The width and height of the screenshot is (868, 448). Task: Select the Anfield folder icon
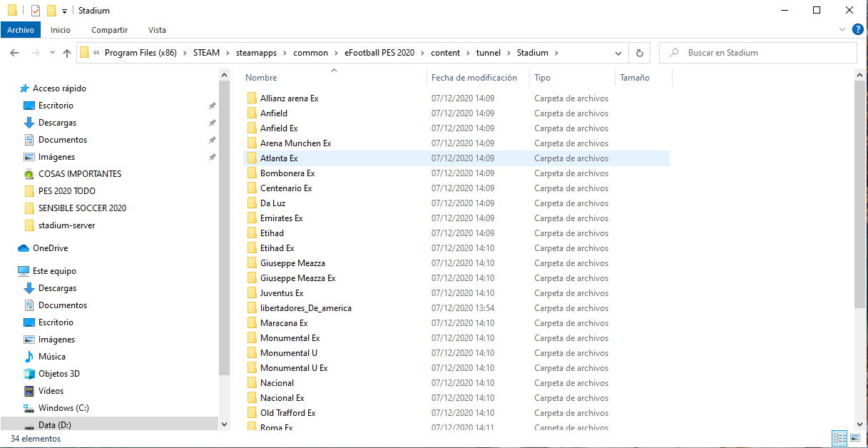[x=252, y=113]
